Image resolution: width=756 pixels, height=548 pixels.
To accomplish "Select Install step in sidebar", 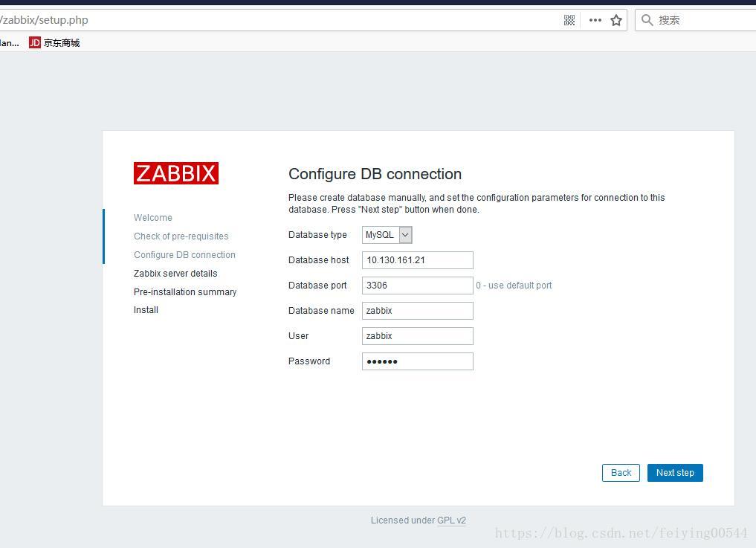I will pos(146,310).
